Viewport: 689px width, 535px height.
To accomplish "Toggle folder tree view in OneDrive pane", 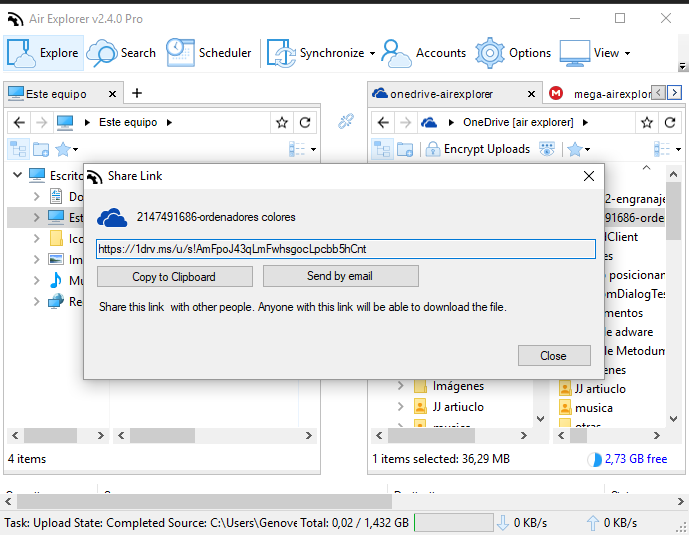I will 382,149.
